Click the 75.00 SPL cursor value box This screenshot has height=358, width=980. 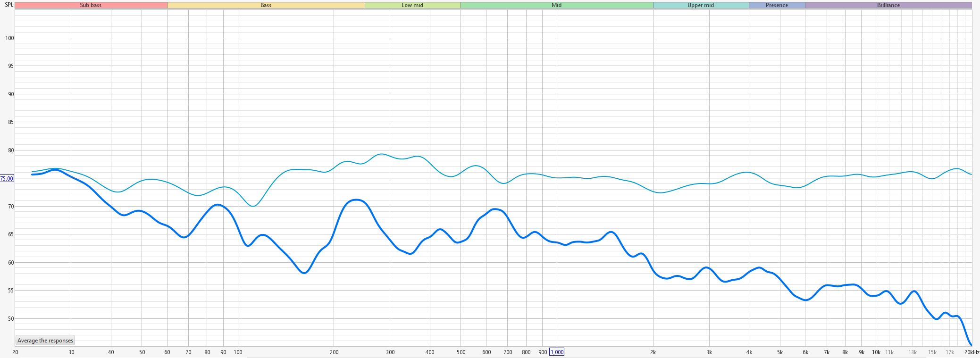tap(7, 179)
